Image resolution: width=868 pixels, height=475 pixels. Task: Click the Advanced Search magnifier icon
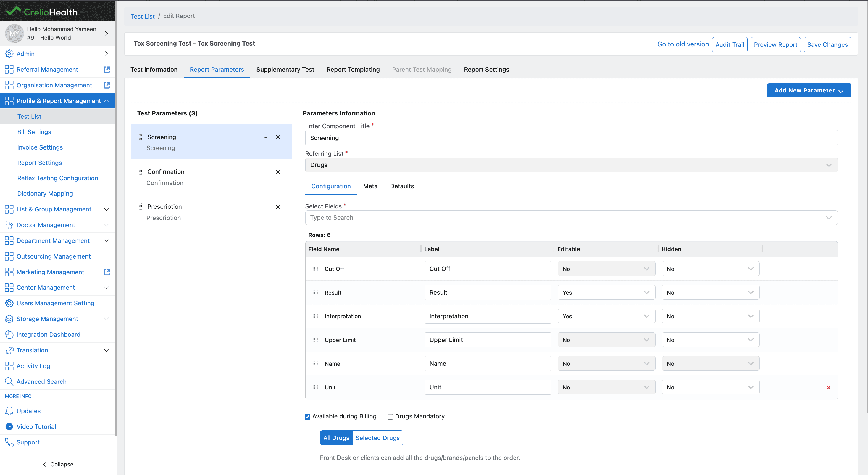[9, 381]
